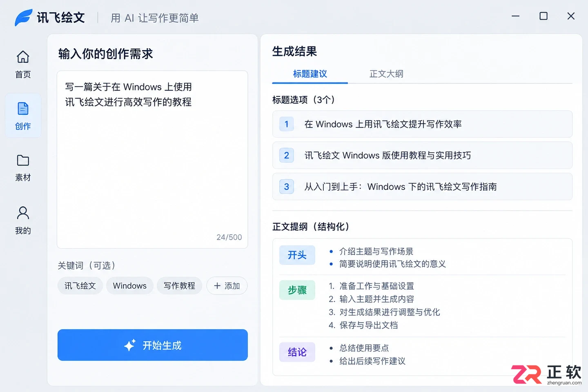Screen dimensions: 588x392
Task: Switch to the 正文大纲 tab
Action: click(x=386, y=74)
